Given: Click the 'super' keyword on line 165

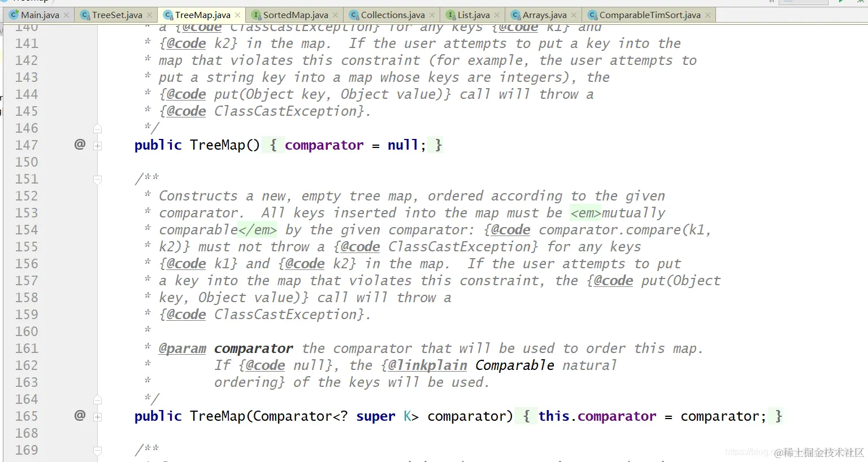Looking at the screenshot, I should [x=376, y=416].
